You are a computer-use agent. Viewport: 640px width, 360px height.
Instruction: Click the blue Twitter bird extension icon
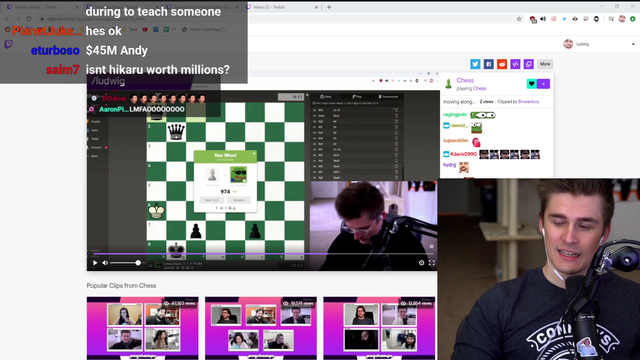pos(564,19)
